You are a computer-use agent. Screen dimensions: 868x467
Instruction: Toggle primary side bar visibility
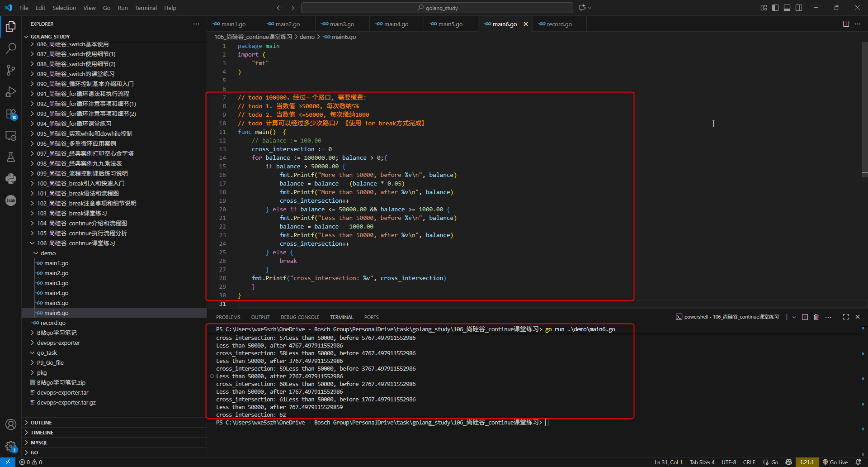pos(775,8)
